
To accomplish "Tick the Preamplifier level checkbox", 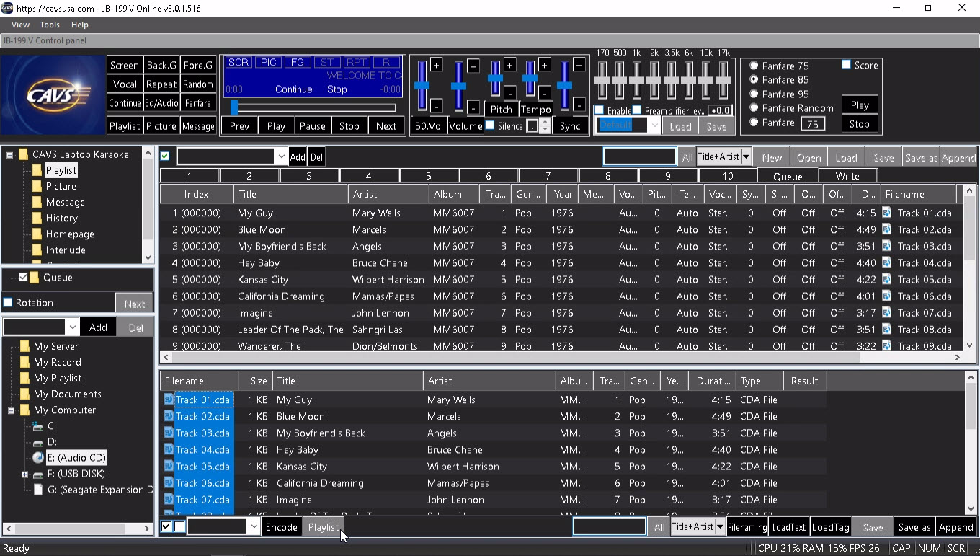I will pos(637,110).
